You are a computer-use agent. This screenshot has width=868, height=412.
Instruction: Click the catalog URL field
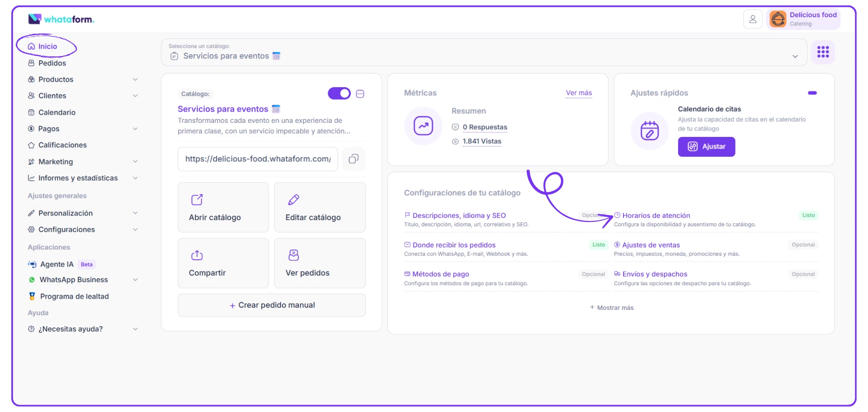coord(258,159)
